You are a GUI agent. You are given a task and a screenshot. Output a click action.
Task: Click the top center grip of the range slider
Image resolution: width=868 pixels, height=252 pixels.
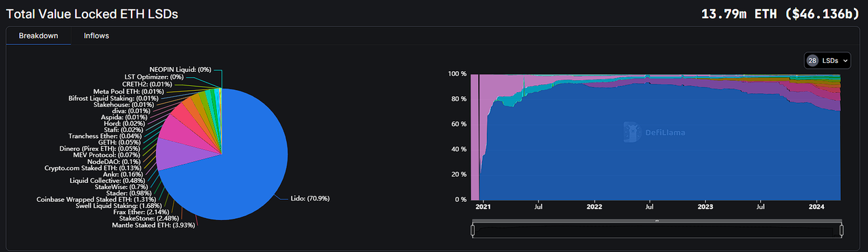point(656,221)
